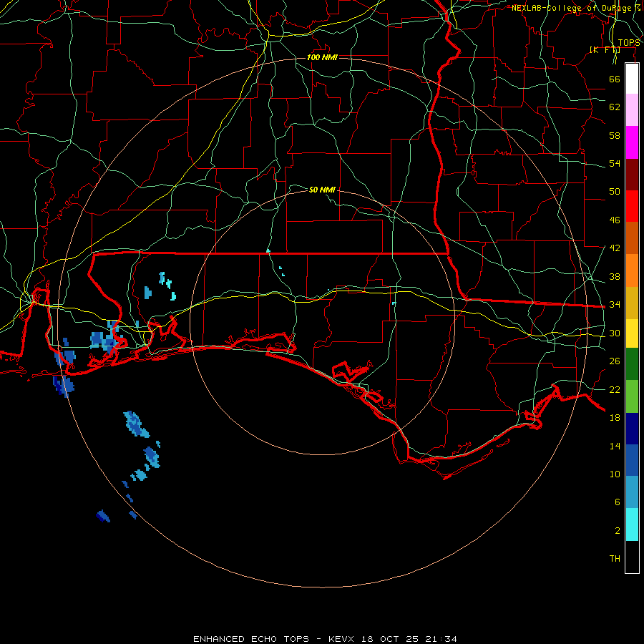This screenshot has height=644, width=644.
Task: Click the white 66 kft color band
Action: click(632, 79)
